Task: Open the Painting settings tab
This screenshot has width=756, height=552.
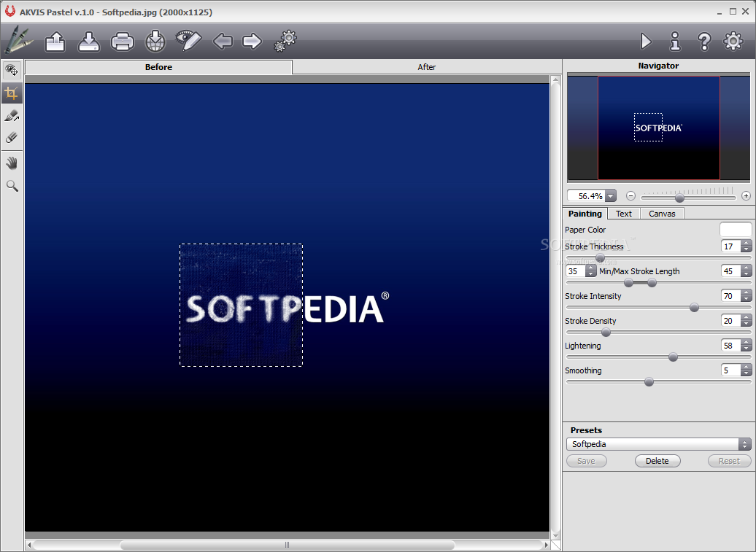Action: [585, 214]
